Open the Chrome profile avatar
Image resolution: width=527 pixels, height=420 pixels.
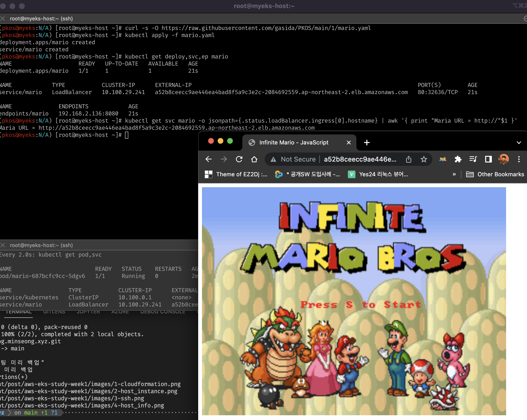click(503, 159)
